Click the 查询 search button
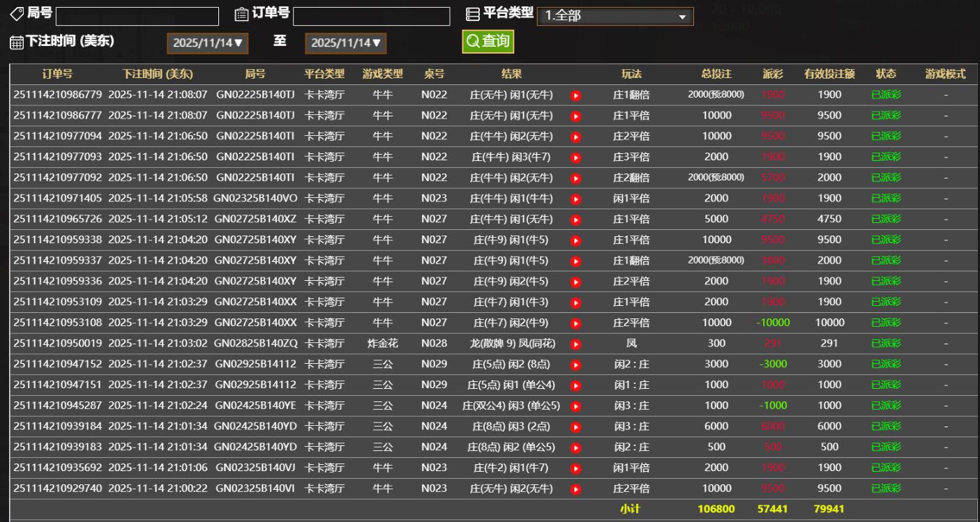 (x=488, y=41)
